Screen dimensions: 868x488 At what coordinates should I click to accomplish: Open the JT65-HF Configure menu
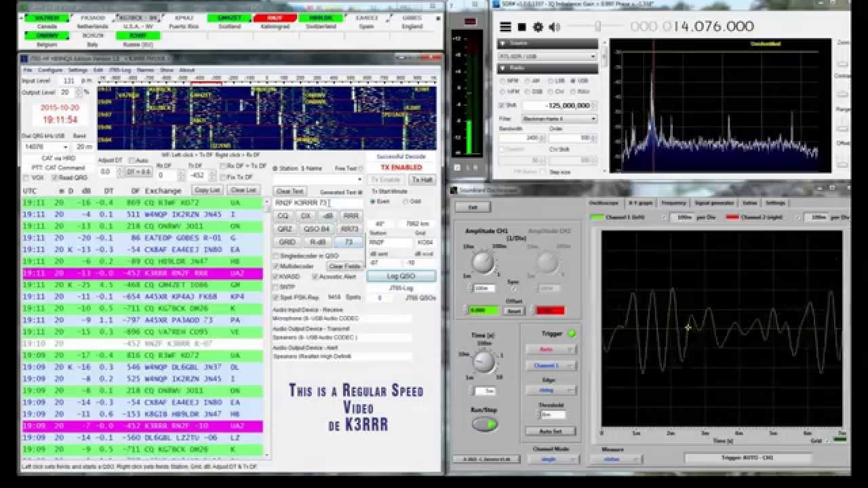click(50, 70)
